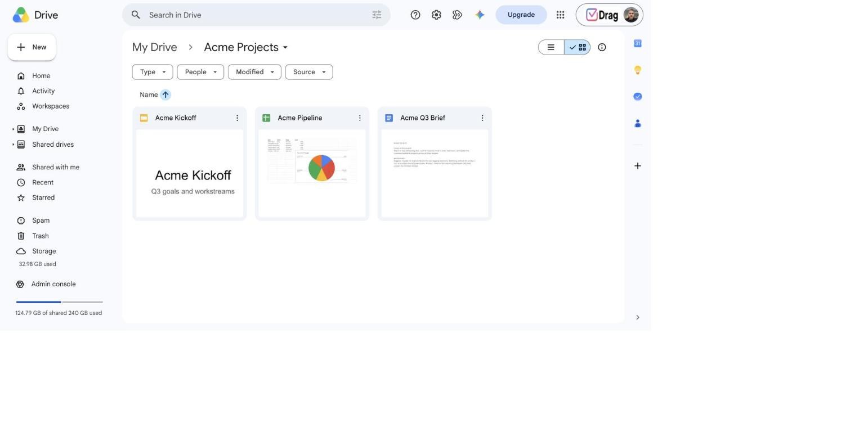Open the Support help icon
Screen dimensions: 868x441
[x=415, y=15]
